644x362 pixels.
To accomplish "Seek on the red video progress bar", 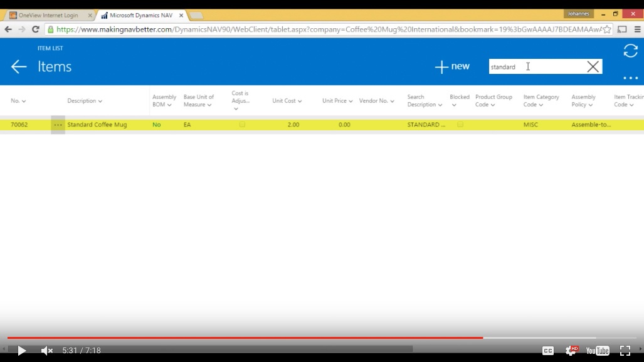I will 245,338.
